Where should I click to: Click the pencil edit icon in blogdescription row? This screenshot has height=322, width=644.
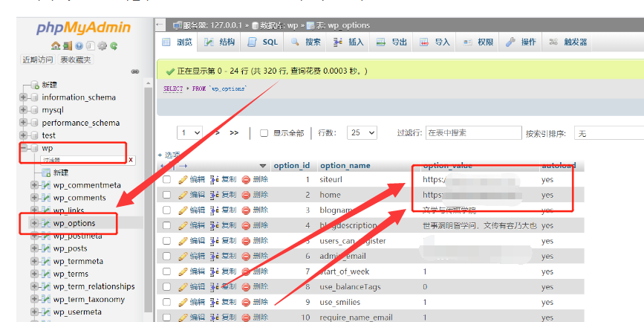[x=183, y=225]
